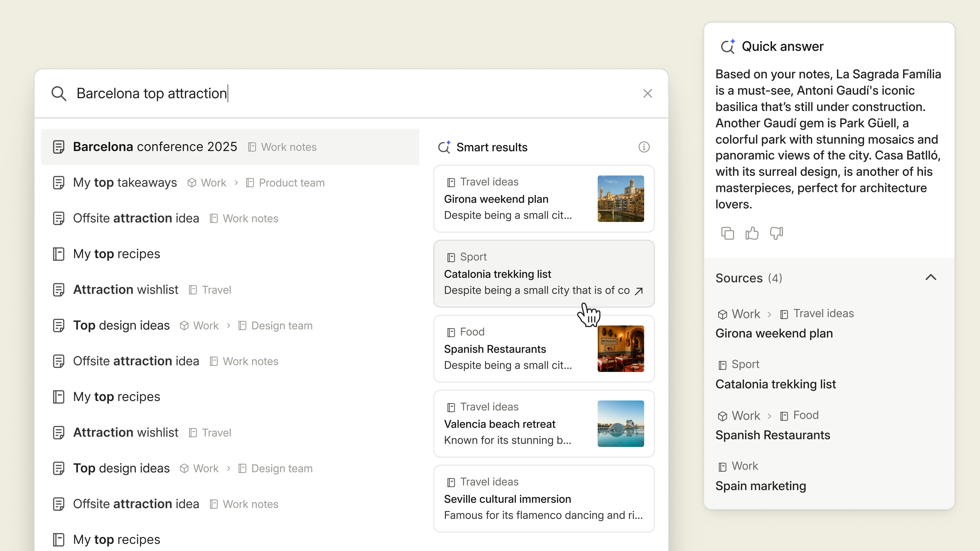Give thumbs down feedback on Quick answer
The width and height of the screenshot is (980, 551).
[x=777, y=233]
